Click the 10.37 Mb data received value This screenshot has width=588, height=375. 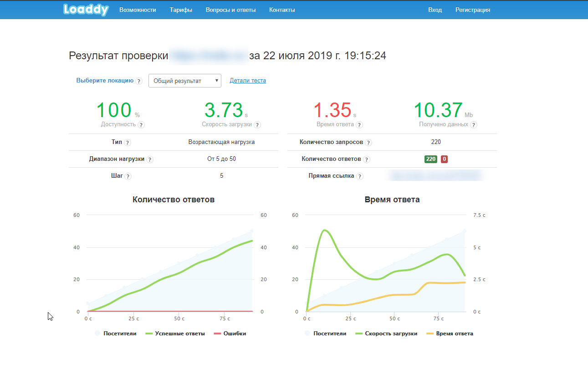[x=443, y=111]
